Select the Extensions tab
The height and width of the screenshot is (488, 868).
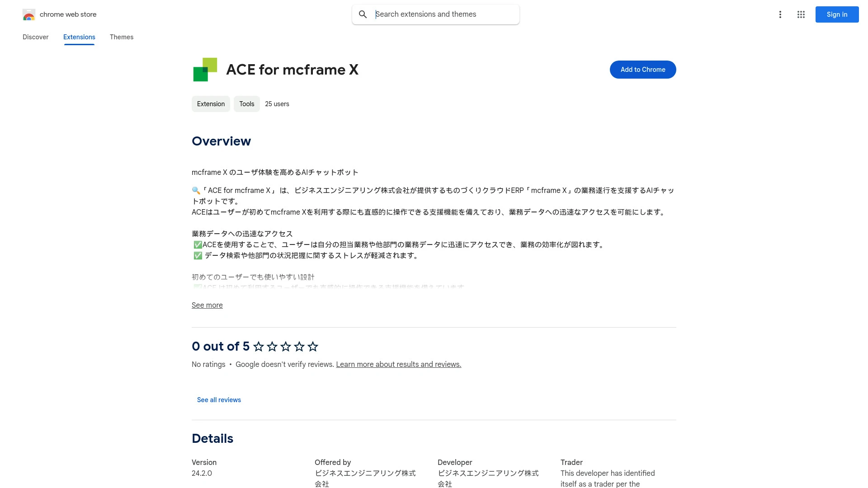pyautogui.click(x=79, y=37)
